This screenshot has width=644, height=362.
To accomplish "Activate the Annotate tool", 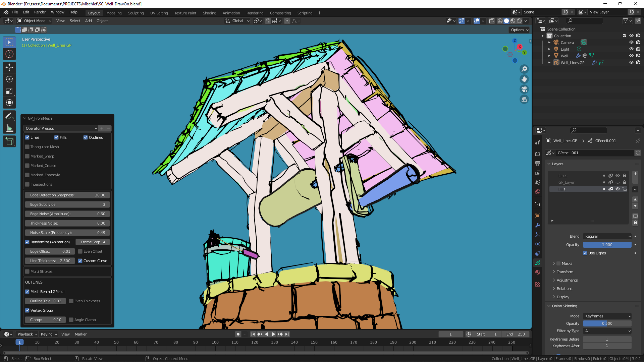I will click(9, 116).
